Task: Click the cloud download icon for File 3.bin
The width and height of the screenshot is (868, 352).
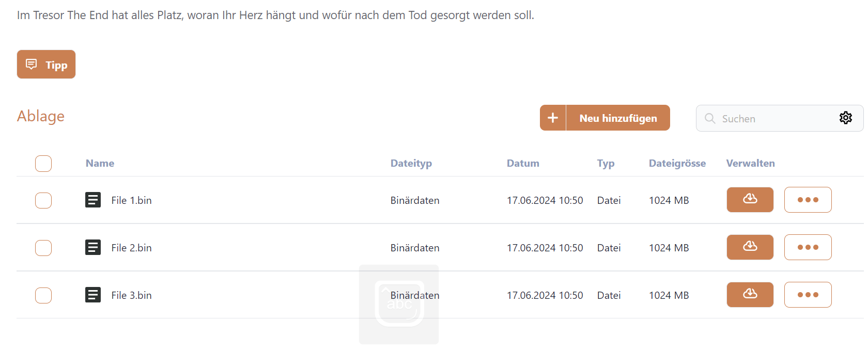Action: point(750,295)
